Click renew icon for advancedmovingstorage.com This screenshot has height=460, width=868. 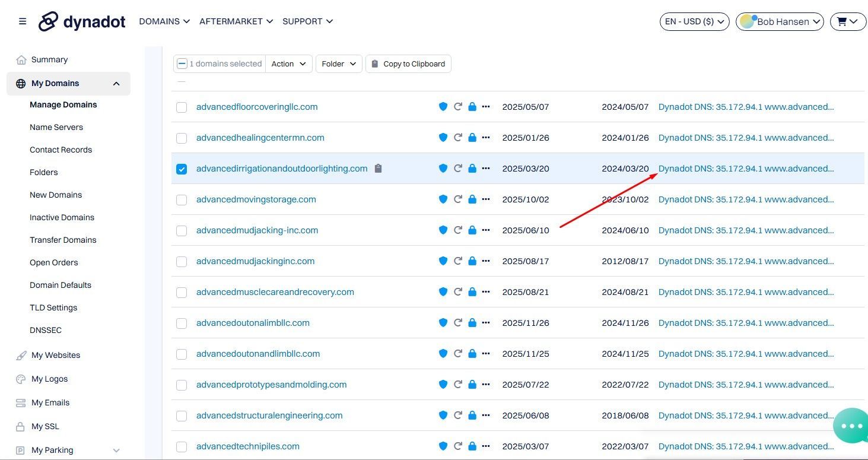tap(458, 199)
